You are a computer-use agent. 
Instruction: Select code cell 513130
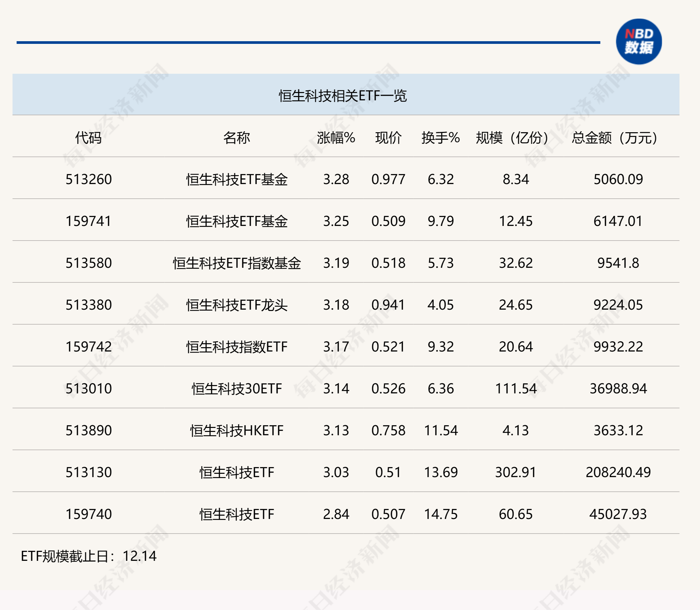[88, 472]
